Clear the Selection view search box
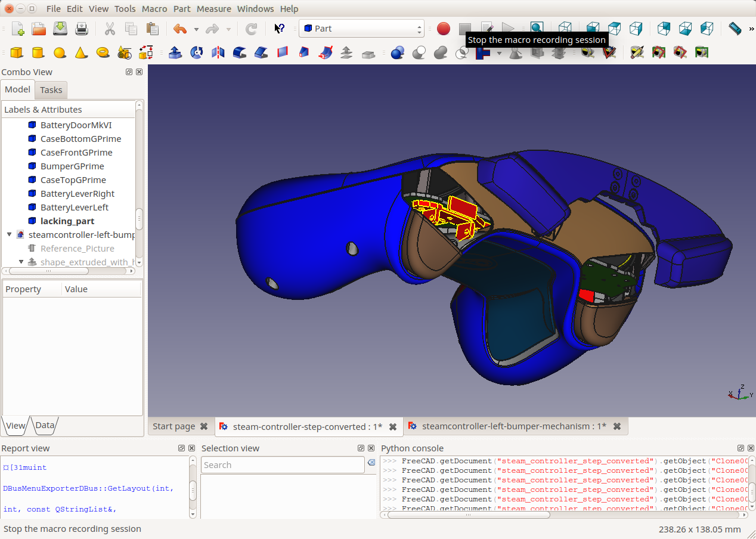 [371, 463]
